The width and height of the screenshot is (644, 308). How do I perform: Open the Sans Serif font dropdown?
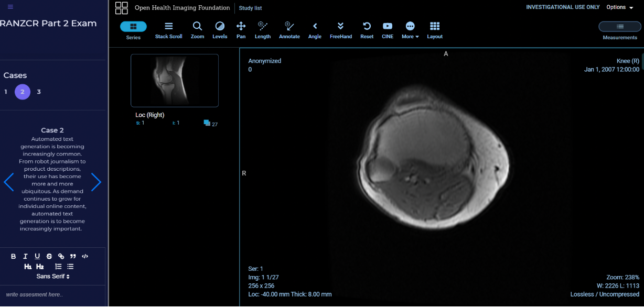point(53,276)
